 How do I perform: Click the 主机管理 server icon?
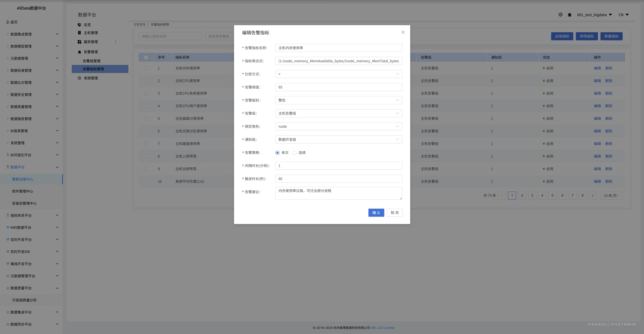click(80, 33)
